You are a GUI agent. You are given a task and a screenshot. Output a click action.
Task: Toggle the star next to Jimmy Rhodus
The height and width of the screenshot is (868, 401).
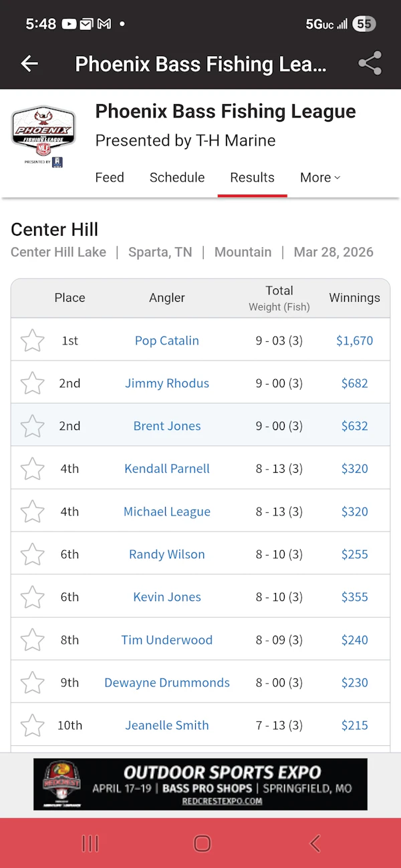pyautogui.click(x=32, y=383)
